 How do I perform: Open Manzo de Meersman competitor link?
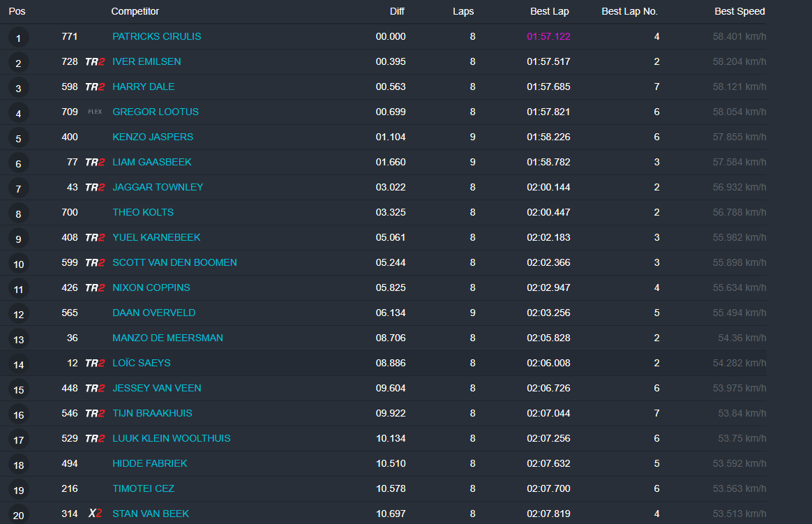tap(167, 338)
